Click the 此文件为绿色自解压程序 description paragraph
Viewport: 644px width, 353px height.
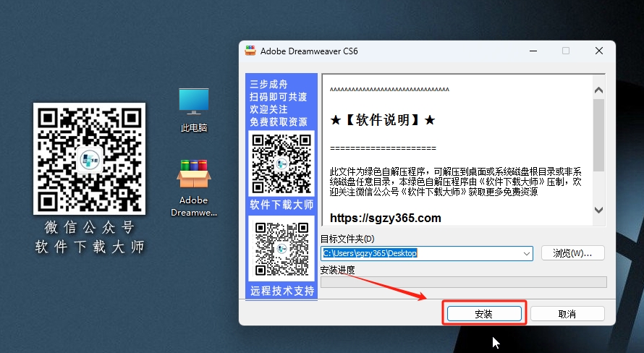point(455,182)
